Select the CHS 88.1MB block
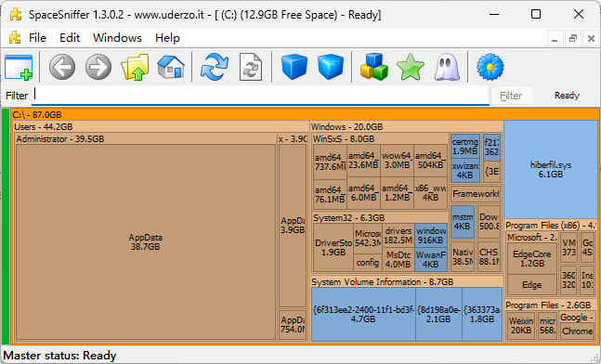The height and width of the screenshot is (364, 601). [x=490, y=256]
